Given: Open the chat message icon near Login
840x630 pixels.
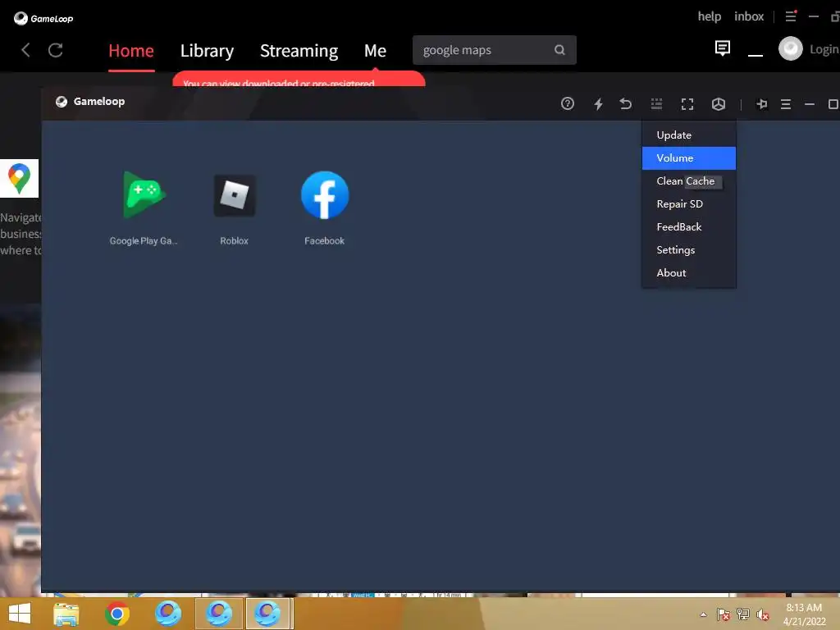Looking at the screenshot, I should click(722, 48).
